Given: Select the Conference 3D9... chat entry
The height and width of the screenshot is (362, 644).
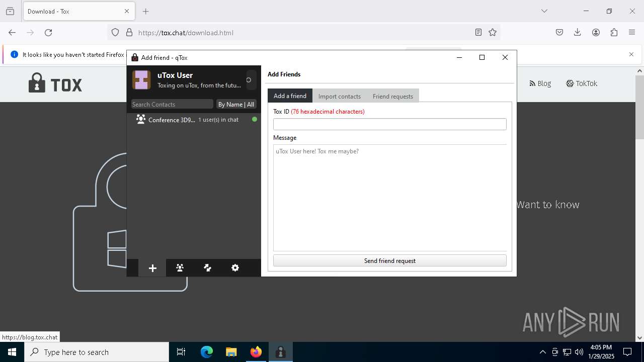Looking at the screenshot, I should (194, 120).
